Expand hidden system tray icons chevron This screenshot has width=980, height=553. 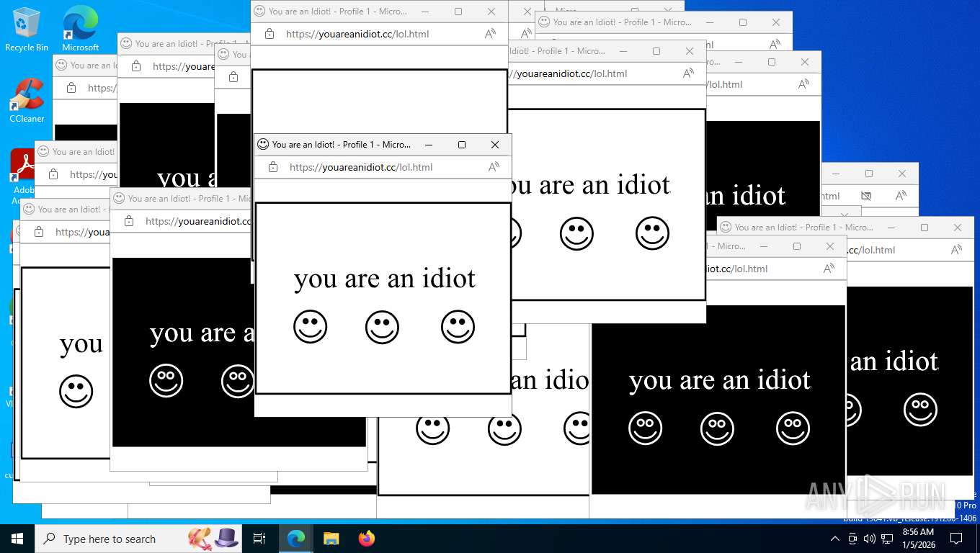tap(834, 539)
